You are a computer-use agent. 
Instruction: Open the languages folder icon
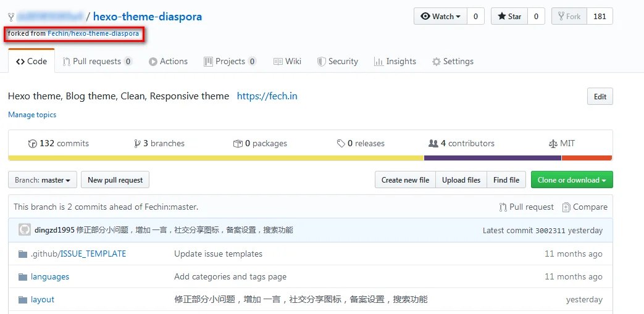[23, 277]
